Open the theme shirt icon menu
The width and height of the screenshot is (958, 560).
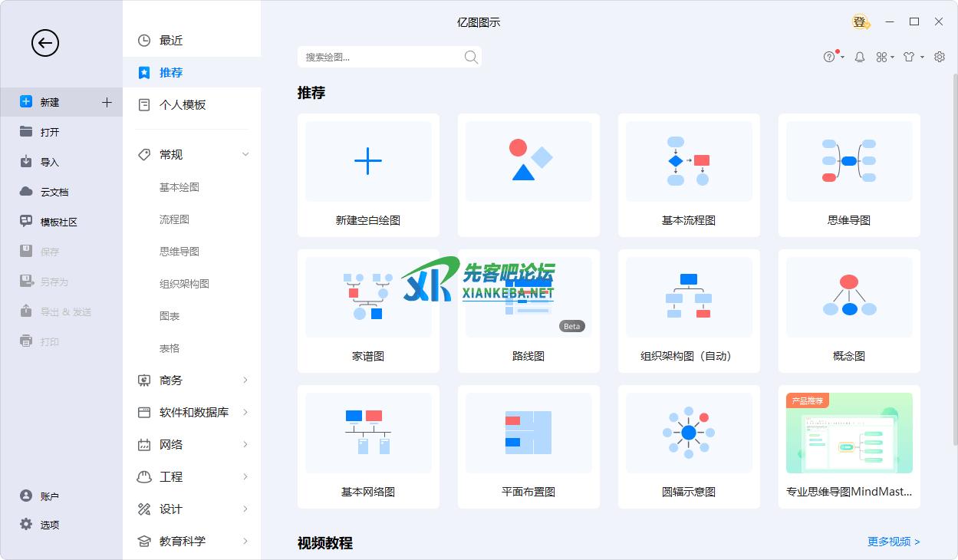(909, 57)
